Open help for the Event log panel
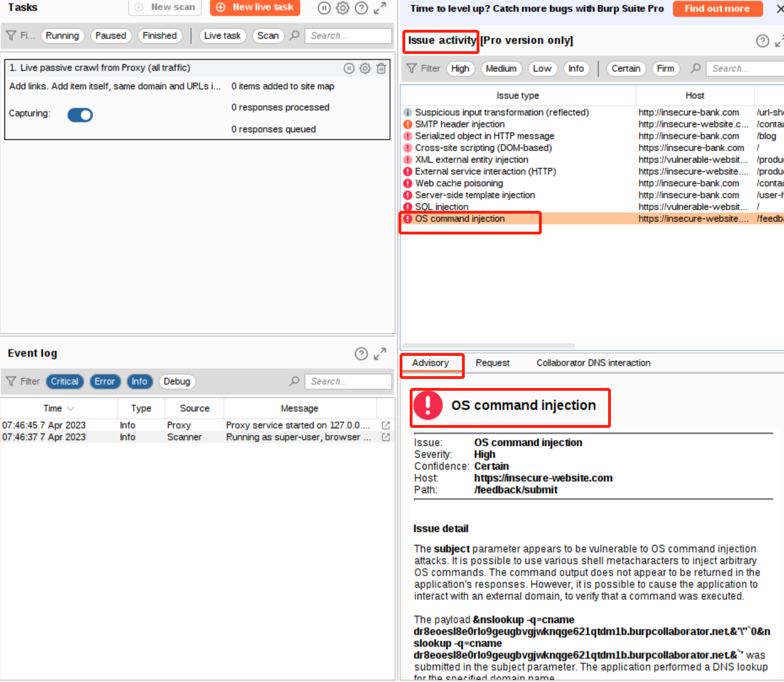The height and width of the screenshot is (682, 784). tap(361, 354)
